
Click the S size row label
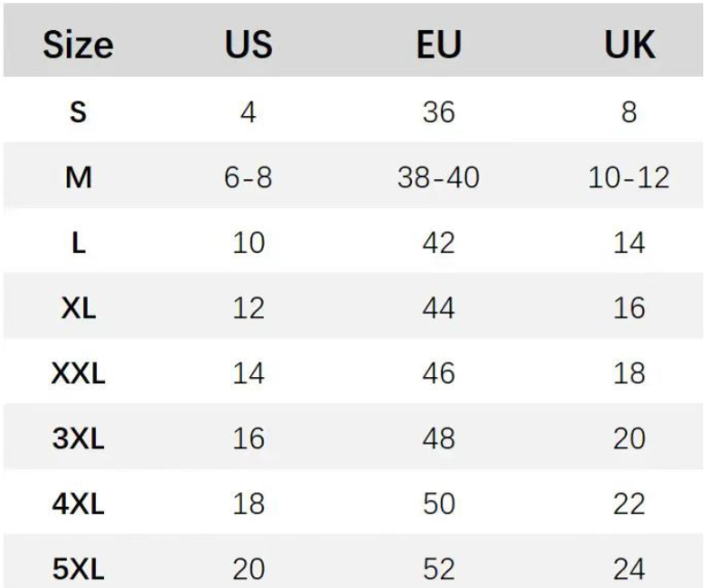[x=78, y=112]
